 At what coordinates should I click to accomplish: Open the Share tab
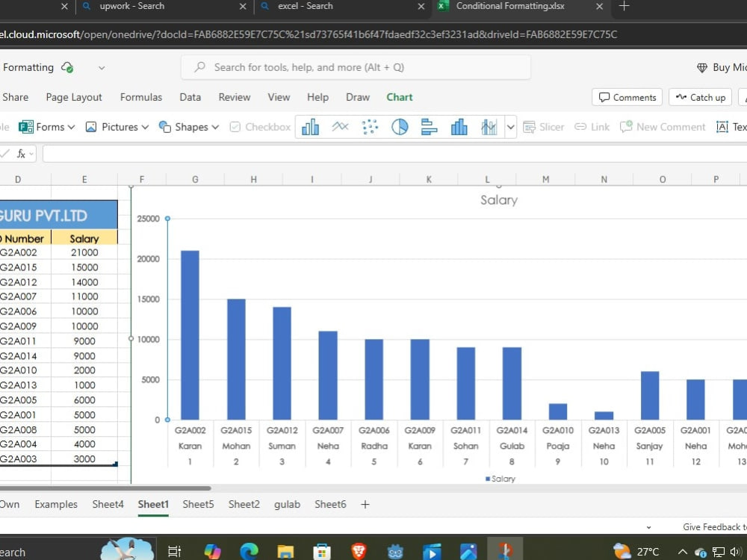15,97
